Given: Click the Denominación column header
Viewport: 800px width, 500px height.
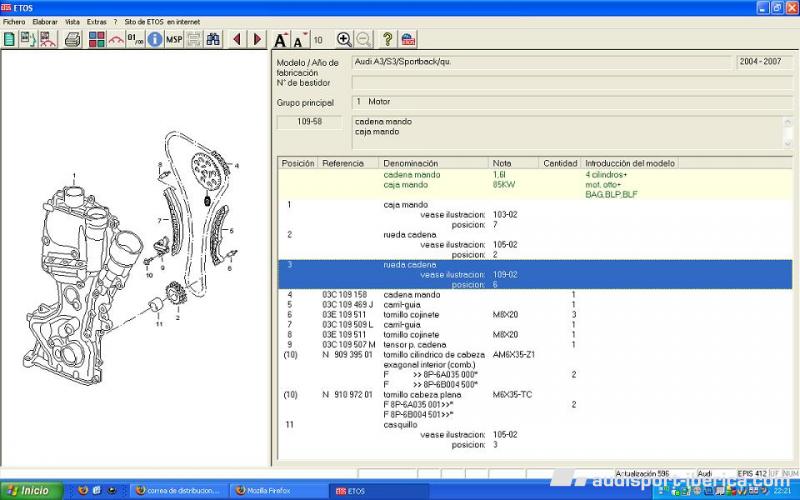Looking at the screenshot, I should click(433, 163).
